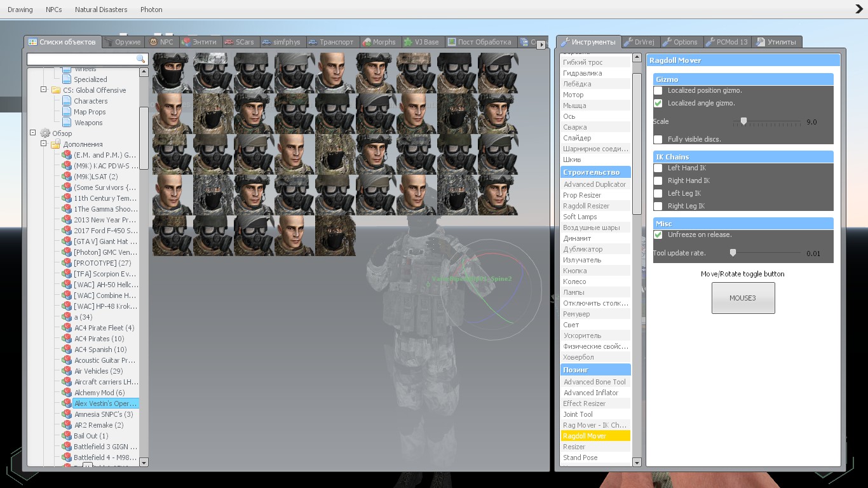Collapse the Строительство tool category header
The height and width of the screenshot is (488, 868).
click(x=595, y=172)
